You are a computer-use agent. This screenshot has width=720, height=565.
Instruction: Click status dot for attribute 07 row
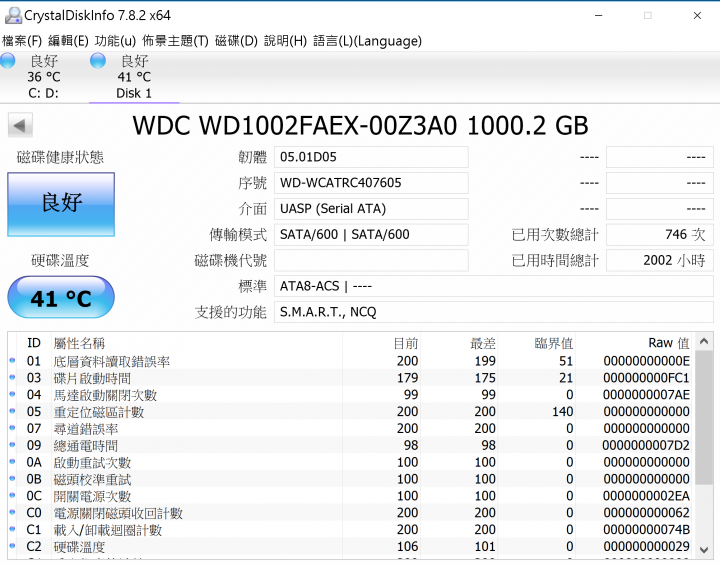(12, 428)
